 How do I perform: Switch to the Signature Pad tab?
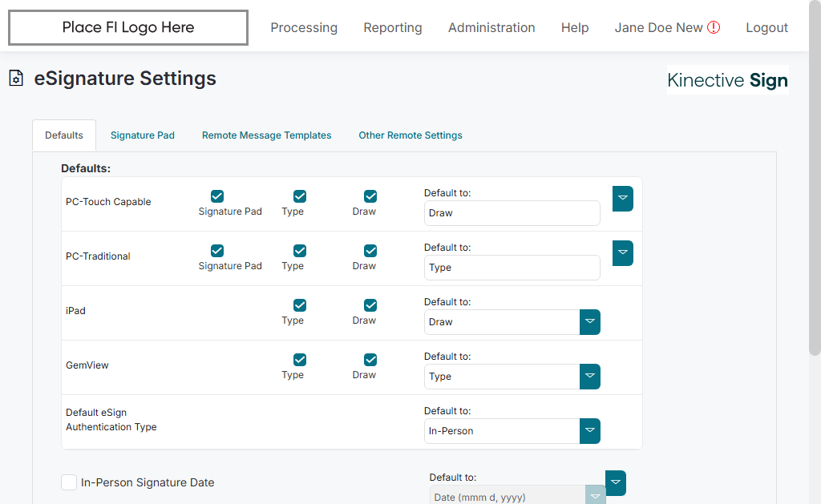[143, 135]
